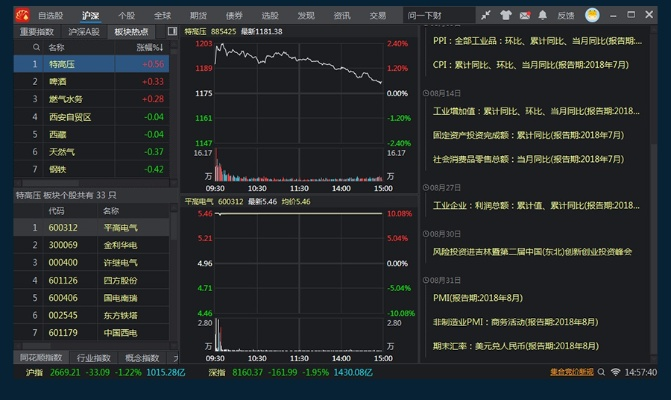Select stock 600406 国电南瑞 row
This screenshot has height=400, width=671.
click(92, 298)
